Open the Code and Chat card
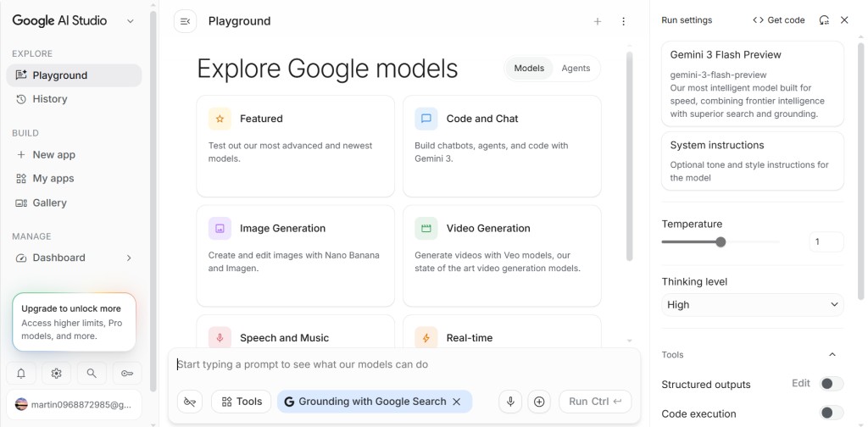 502,146
